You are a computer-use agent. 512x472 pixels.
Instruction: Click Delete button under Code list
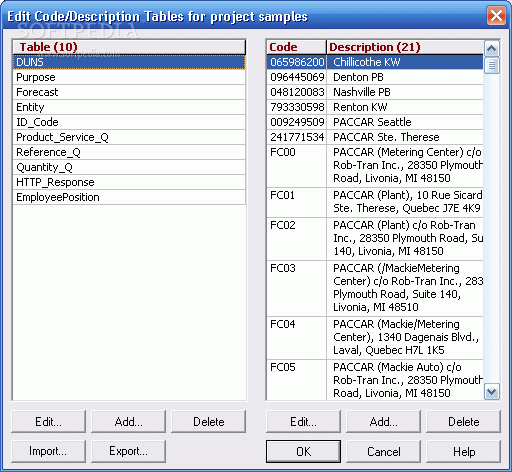tap(464, 422)
